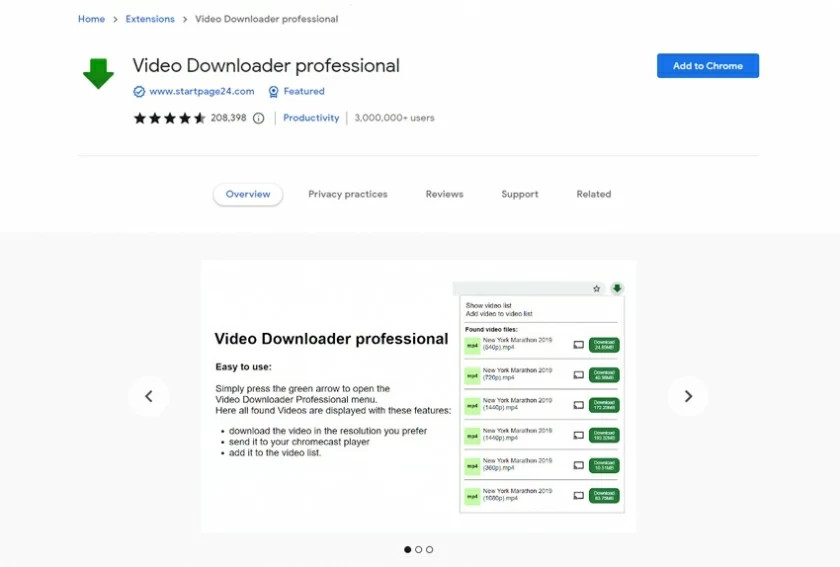This screenshot has height=567, width=840.
Task: Click the cast icon for 720p video row
Action: point(579,375)
